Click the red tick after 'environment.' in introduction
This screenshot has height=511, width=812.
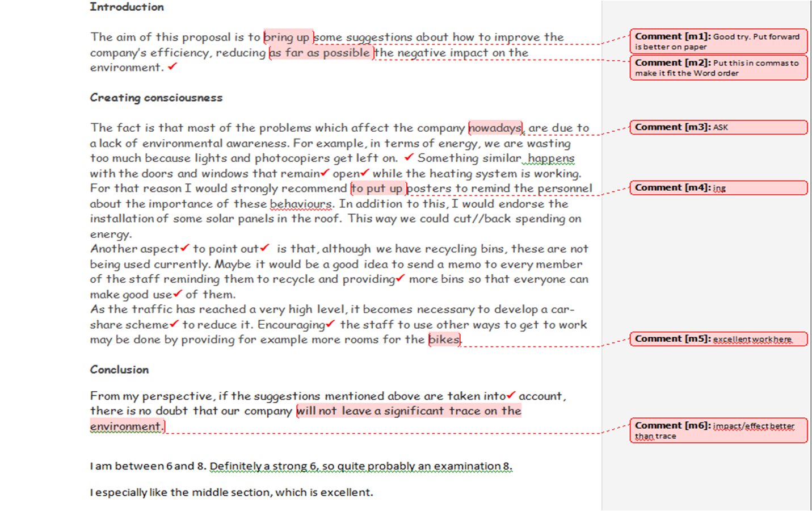(x=173, y=66)
